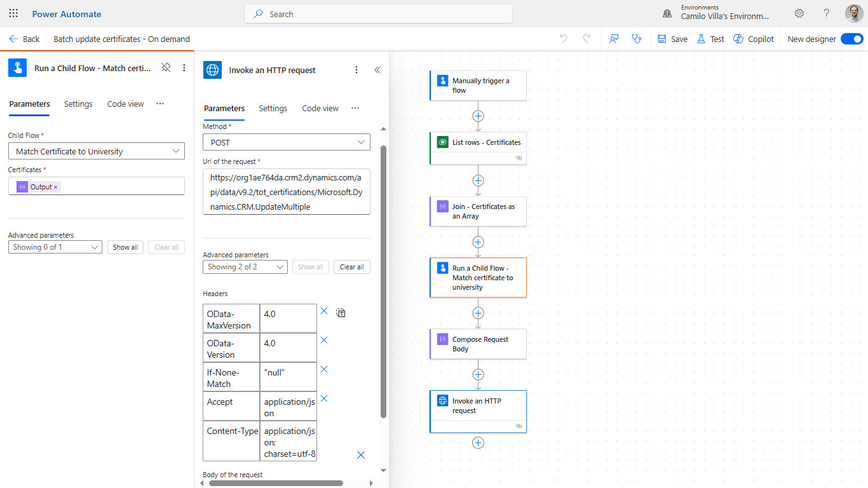
Task: Select the Run a Child Flow canvas node
Action: click(x=478, y=278)
